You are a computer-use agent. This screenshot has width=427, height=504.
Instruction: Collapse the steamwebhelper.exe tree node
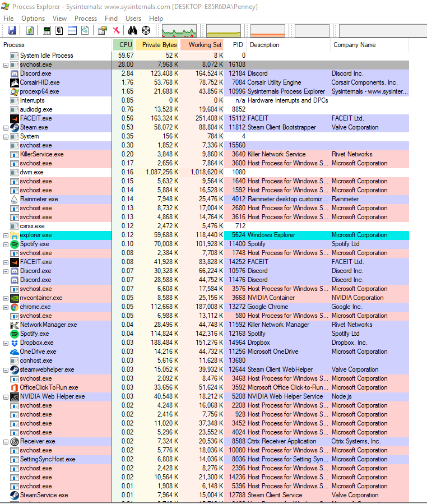[x=6, y=370]
